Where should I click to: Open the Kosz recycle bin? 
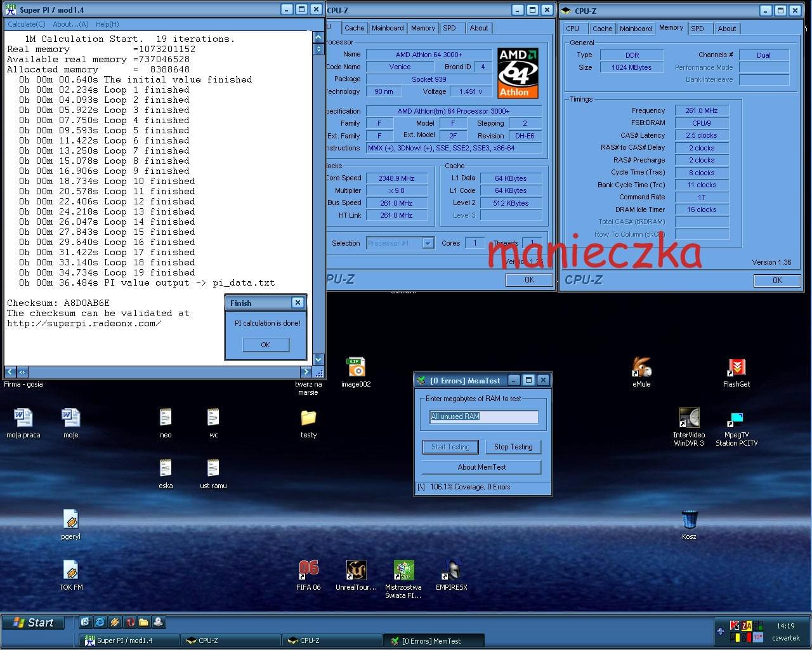pos(689,524)
